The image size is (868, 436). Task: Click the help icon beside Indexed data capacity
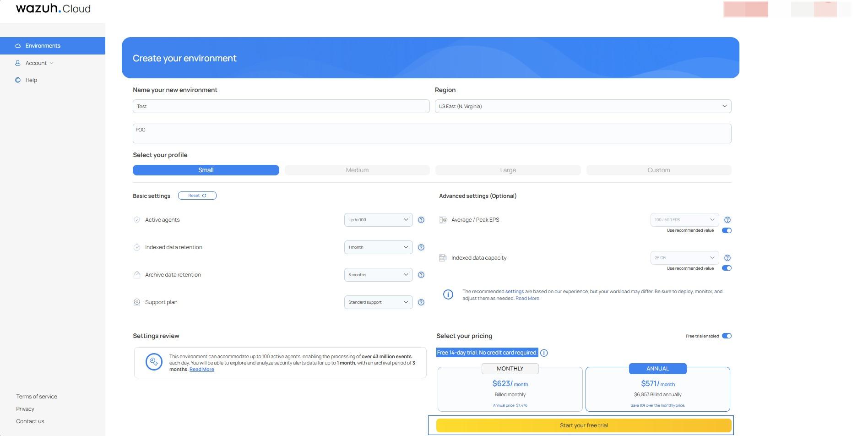coord(728,258)
